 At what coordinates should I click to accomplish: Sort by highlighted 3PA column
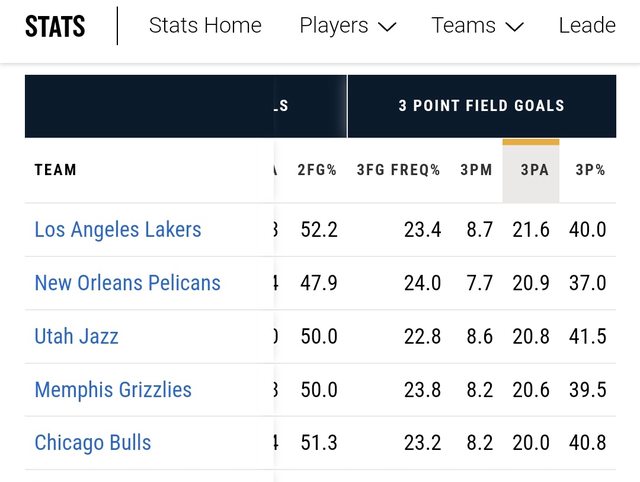point(534,170)
